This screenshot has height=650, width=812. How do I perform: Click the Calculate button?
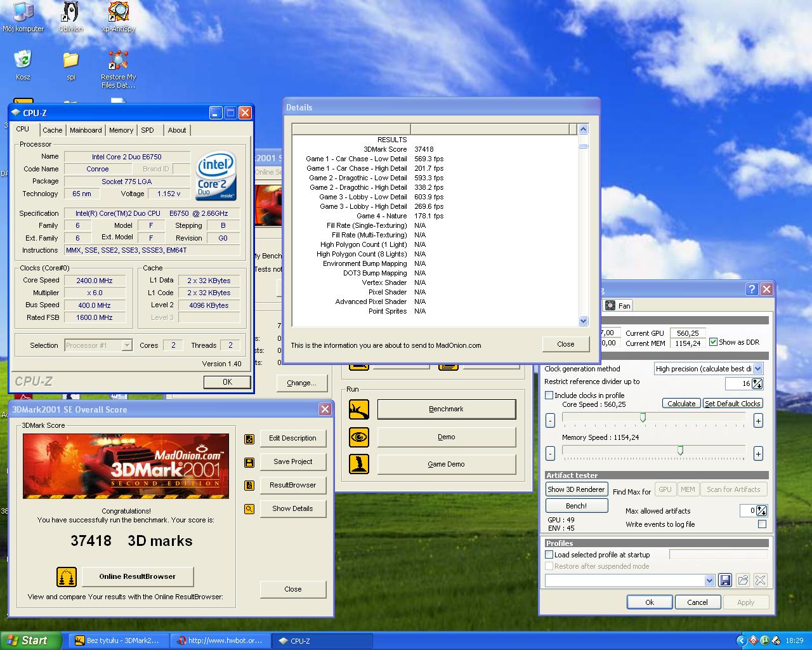[x=681, y=404]
